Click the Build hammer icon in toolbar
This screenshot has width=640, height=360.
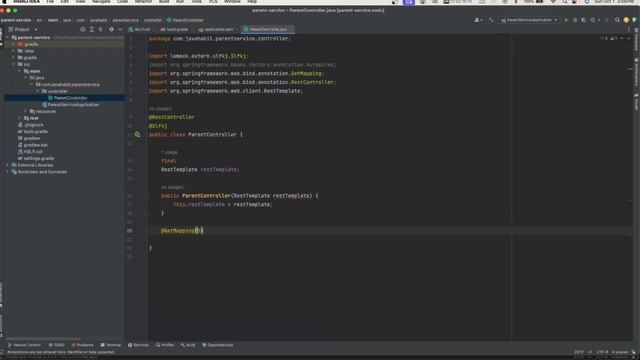491,20
